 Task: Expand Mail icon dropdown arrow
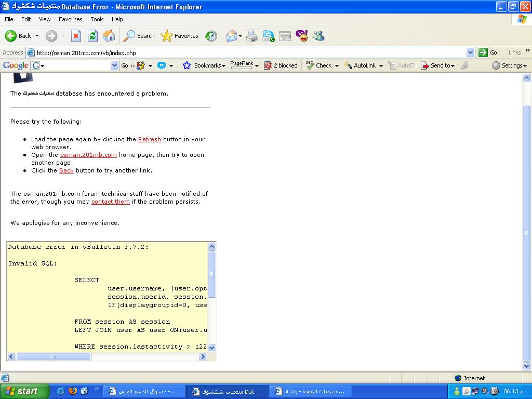(240, 36)
